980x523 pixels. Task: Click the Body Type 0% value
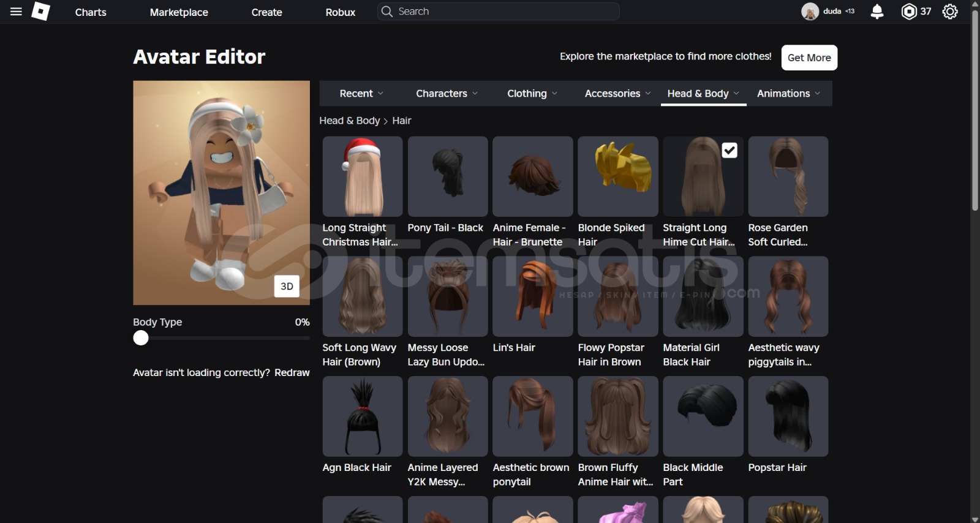[302, 322]
